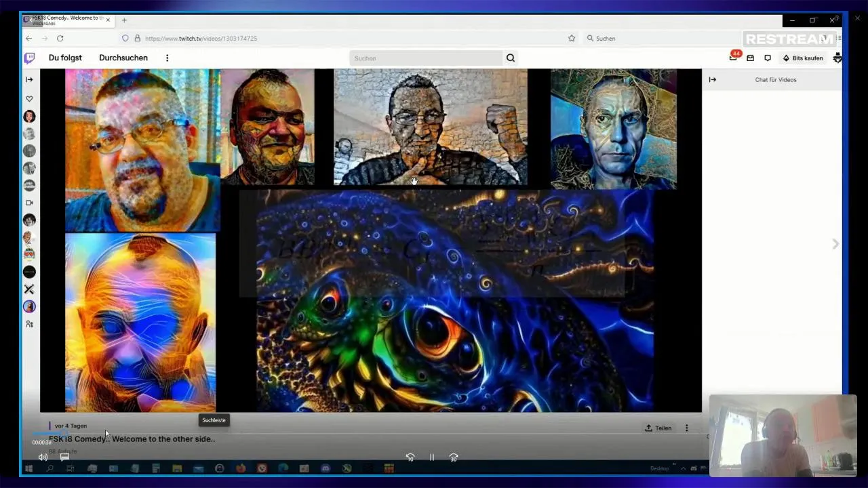Open the shield tracking protection icon
The height and width of the screenshot is (488, 868).
(x=125, y=39)
